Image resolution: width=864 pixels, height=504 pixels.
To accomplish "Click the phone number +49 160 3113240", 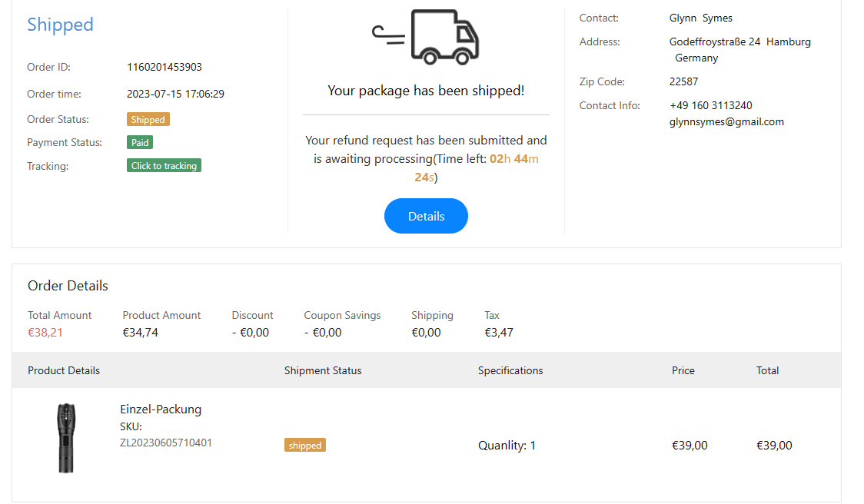I will (710, 105).
